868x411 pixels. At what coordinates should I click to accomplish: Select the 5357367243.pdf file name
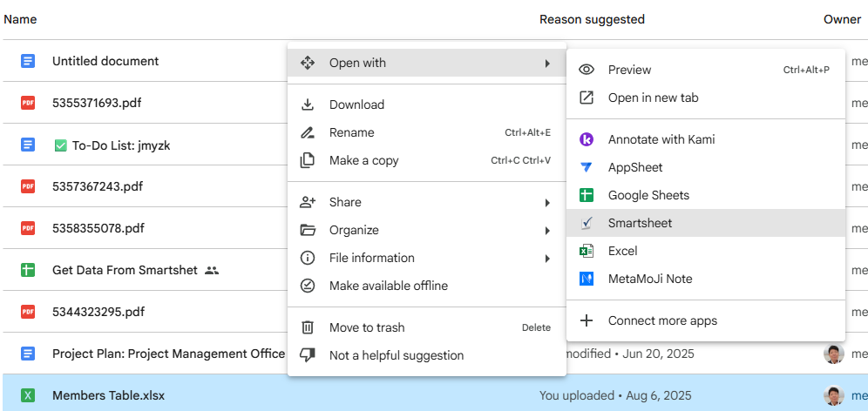[98, 186]
